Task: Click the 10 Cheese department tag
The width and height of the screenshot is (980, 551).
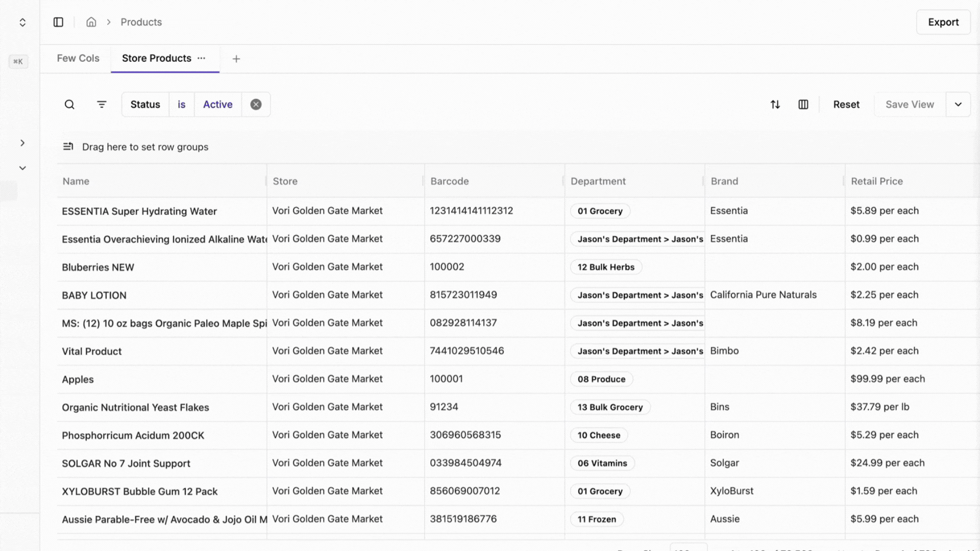Action: click(x=599, y=436)
